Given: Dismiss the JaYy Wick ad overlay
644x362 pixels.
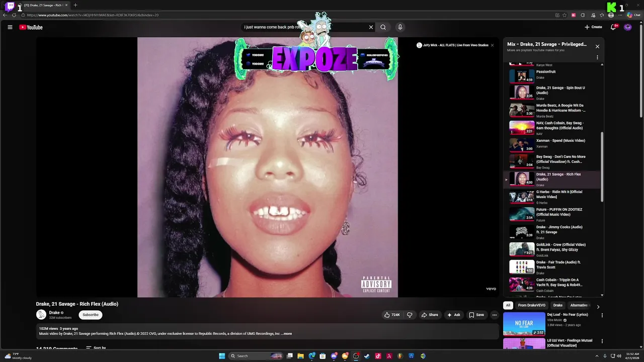Looking at the screenshot, I should tap(492, 45).
